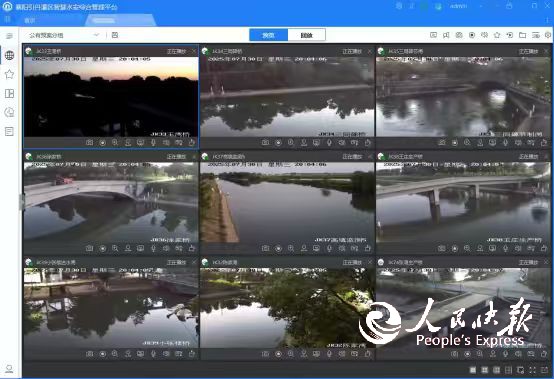
Task: Open the favorites star in the left sidebar
Action: pyautogui.click(x=10, y=74)
